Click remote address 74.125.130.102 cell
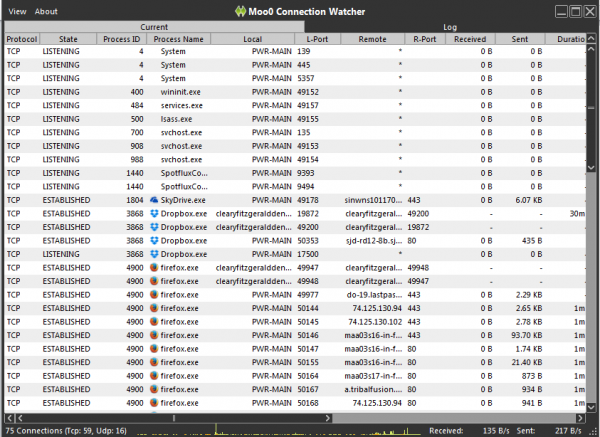 pos(375,322)
